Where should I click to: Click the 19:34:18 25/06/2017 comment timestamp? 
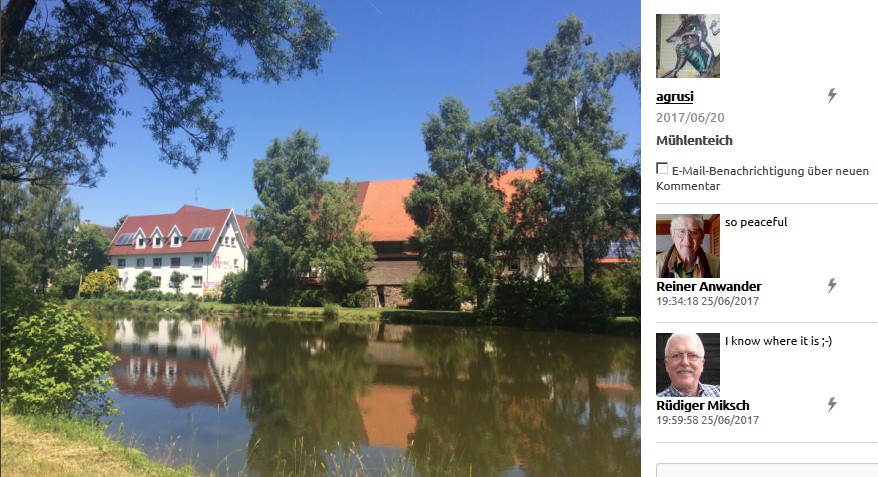(x=708, y=301)
